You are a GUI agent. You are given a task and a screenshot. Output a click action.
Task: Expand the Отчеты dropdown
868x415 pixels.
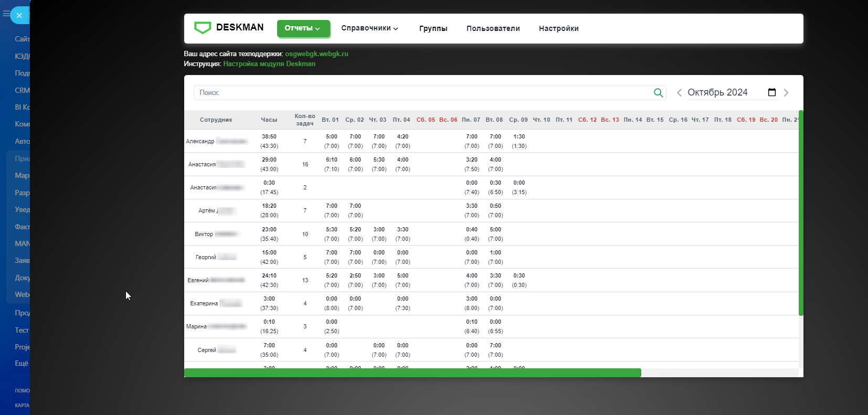[x=303, y=28]
